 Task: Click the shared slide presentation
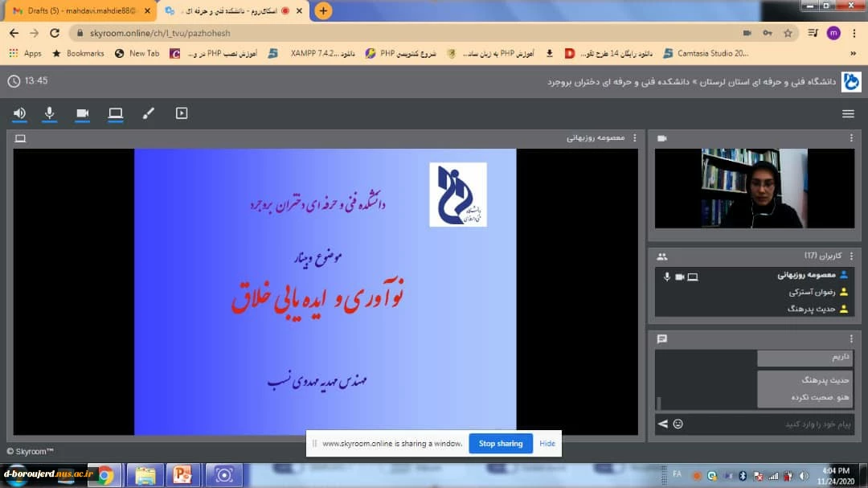[x=325, y=292]
